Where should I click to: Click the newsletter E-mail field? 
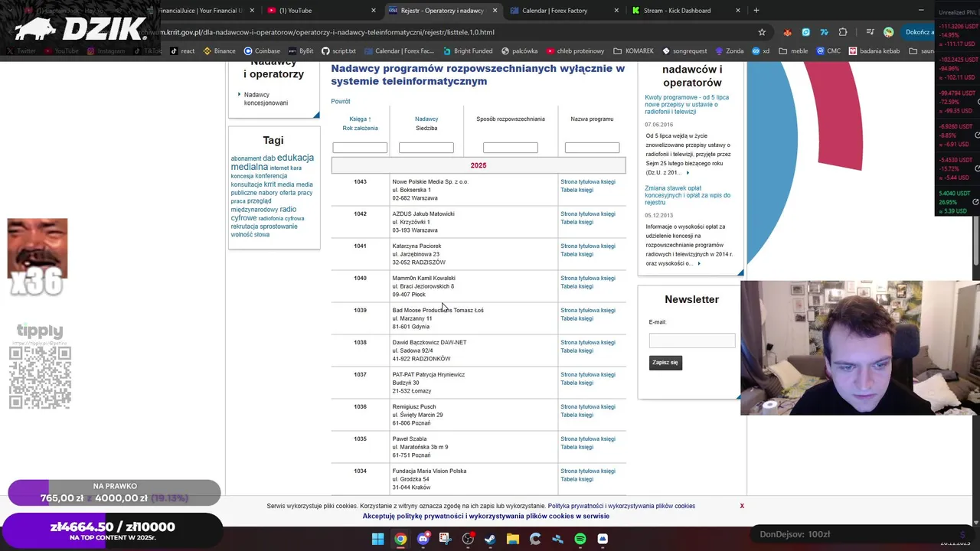coord(692,341)
